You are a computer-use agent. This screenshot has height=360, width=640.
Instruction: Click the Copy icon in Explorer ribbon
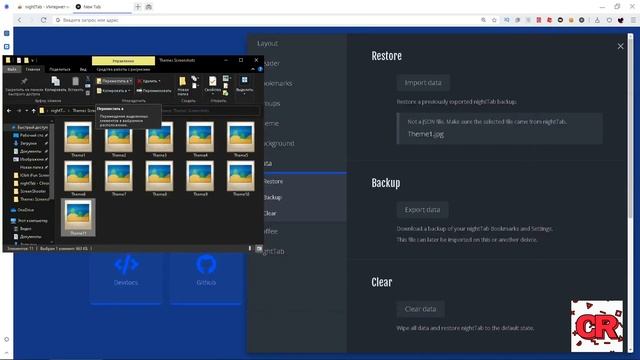point(56,82)
